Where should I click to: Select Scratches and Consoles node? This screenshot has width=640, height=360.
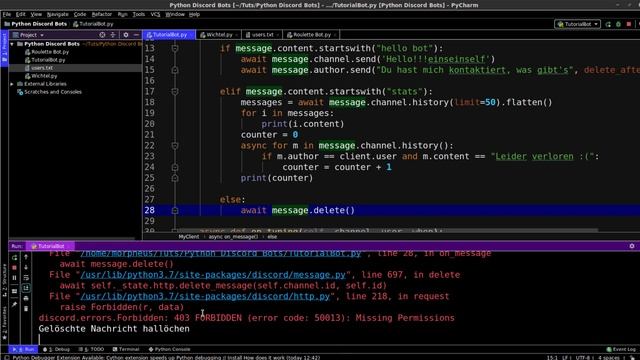point(53,92)
